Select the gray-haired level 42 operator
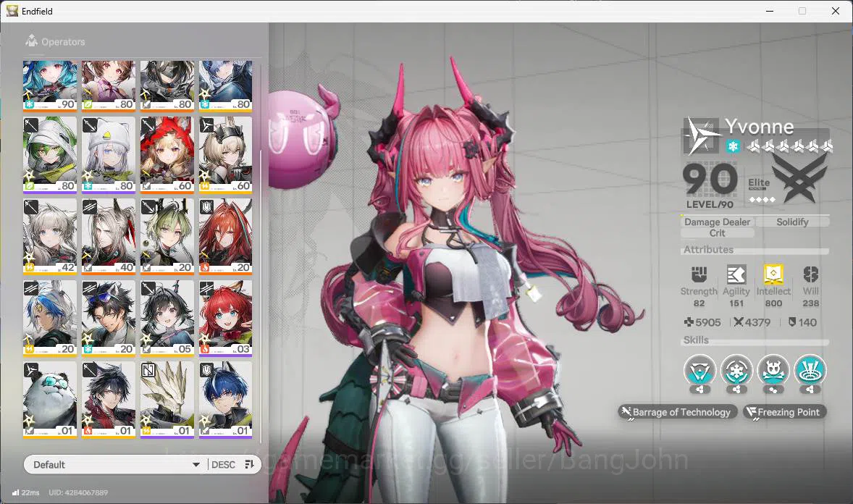Image resolution: width=853 pixels, height=504 pixels. pyautogui.click(x=50, y=236)
